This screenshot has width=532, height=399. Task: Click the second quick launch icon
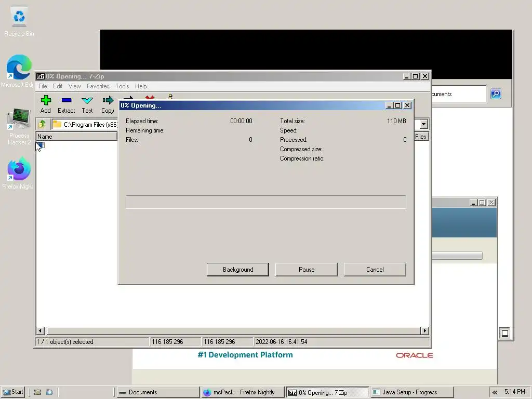(49, 392)
